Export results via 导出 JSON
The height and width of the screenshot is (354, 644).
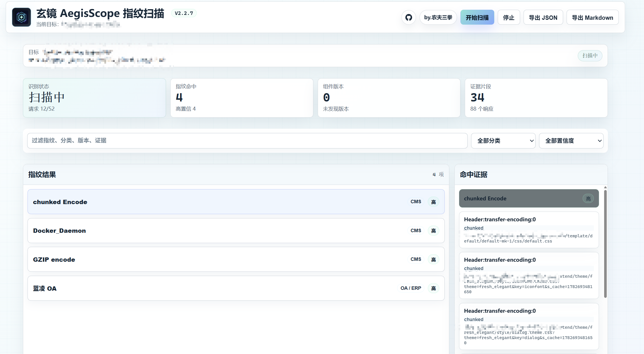pos(543,17)
